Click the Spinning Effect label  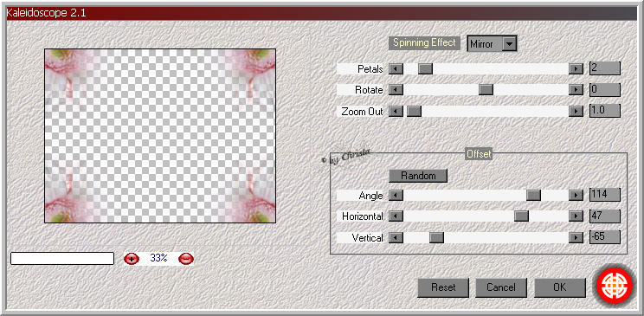[x=425, y=42]
